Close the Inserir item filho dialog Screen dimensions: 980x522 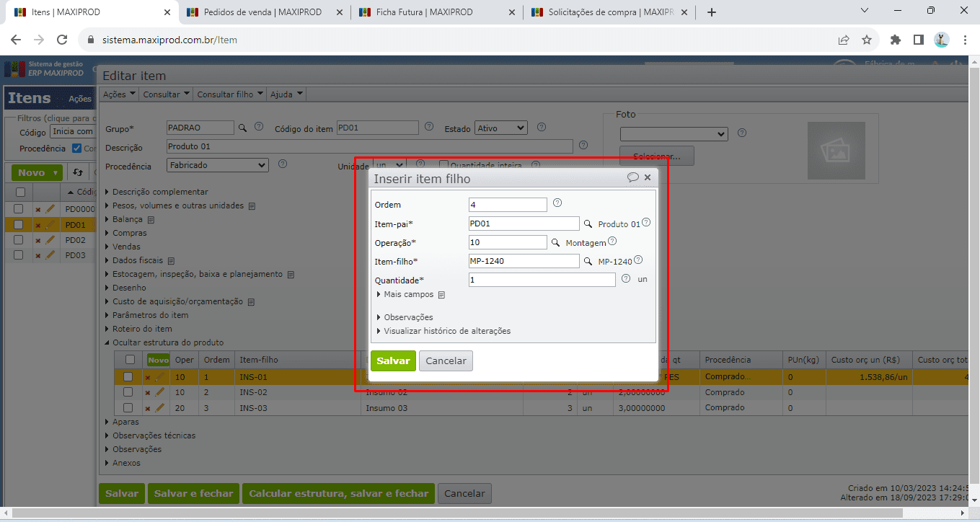[x=648, y=177]
